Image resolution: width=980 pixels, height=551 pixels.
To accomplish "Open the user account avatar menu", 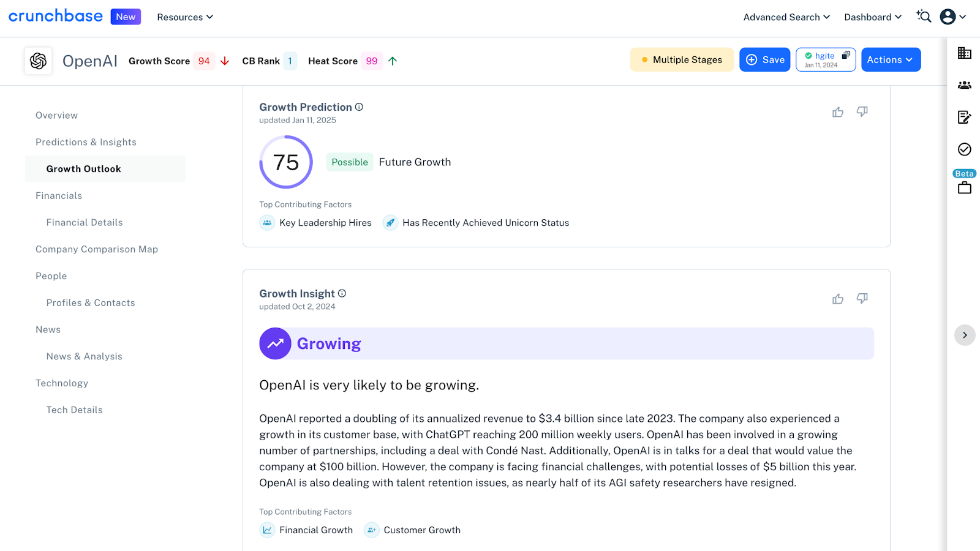I will click(x=953, y=17).
